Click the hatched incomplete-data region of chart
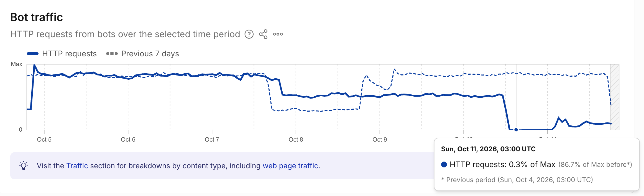 click(x=615, y=97)
